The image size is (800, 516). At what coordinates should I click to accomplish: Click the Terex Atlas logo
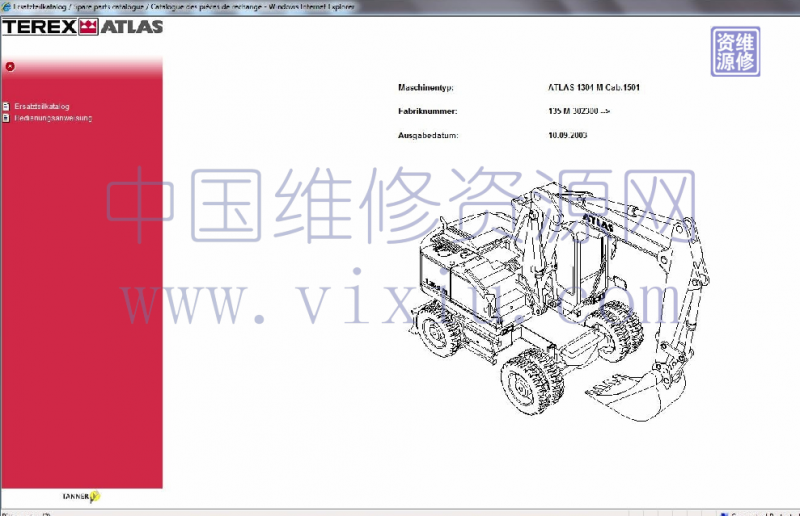(83, 27)
